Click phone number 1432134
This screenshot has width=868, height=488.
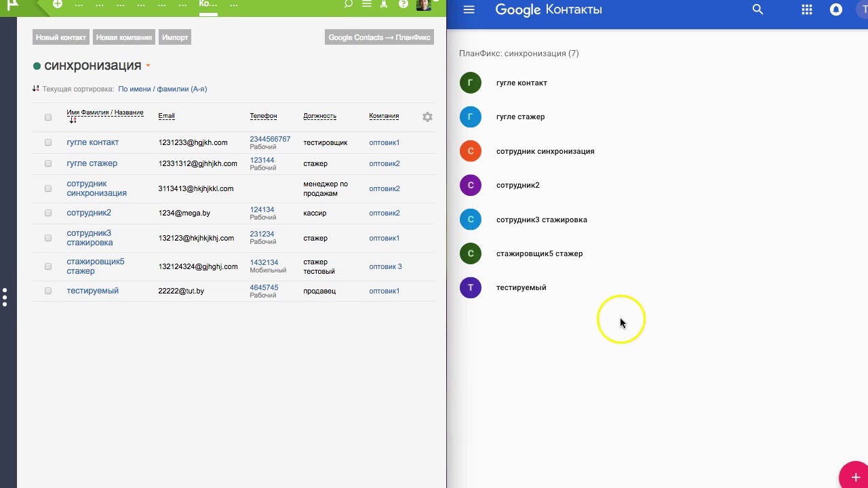point(264,262)
